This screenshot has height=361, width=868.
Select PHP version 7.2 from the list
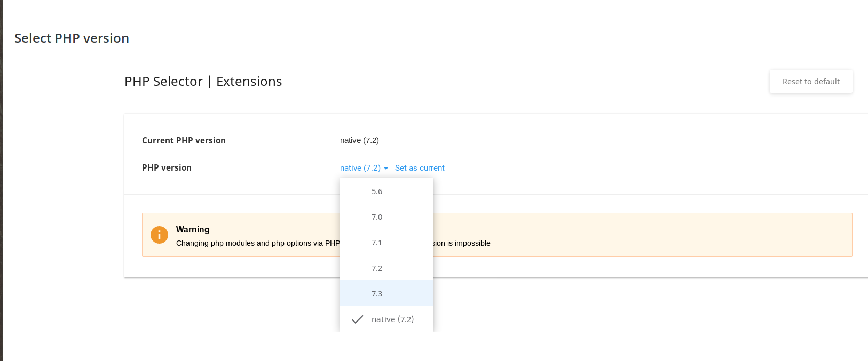click(x=377, y=268)
